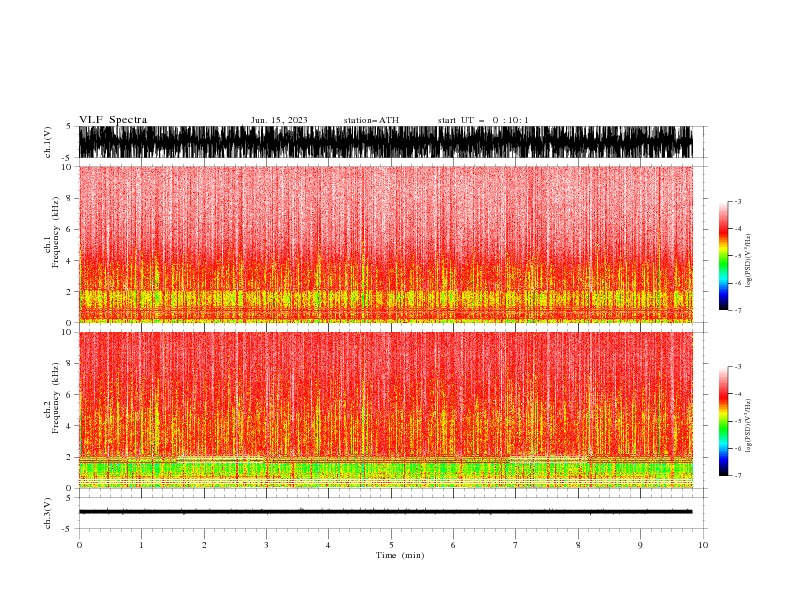The height and width of the screenshot is (612, 792).
Task: Click the '-7' value on ch.1 colorbar
Action: [x=737, y=310]
